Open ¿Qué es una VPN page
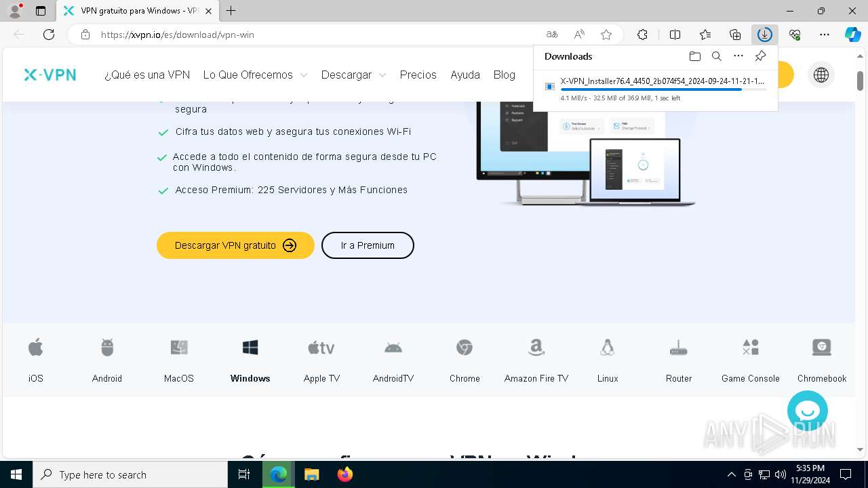This screenshot has height=488, width=868. pyautogui.click(x=147, y=75)
